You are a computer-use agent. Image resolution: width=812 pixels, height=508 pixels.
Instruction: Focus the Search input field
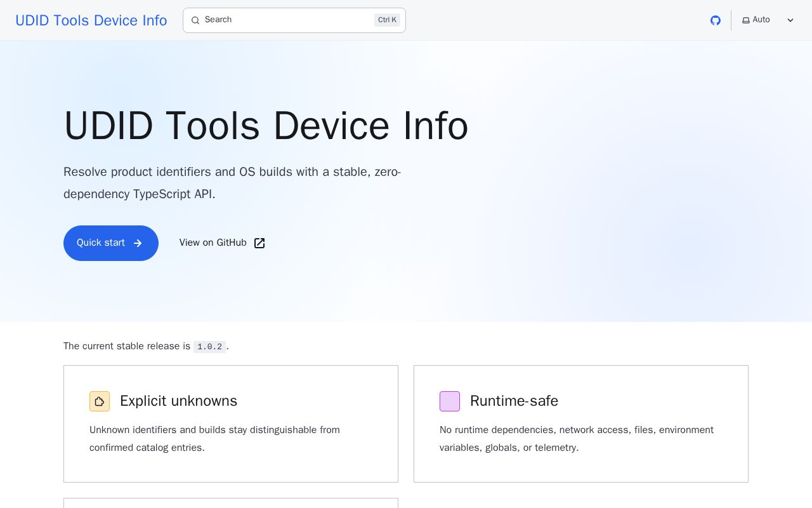pos(294,20)
